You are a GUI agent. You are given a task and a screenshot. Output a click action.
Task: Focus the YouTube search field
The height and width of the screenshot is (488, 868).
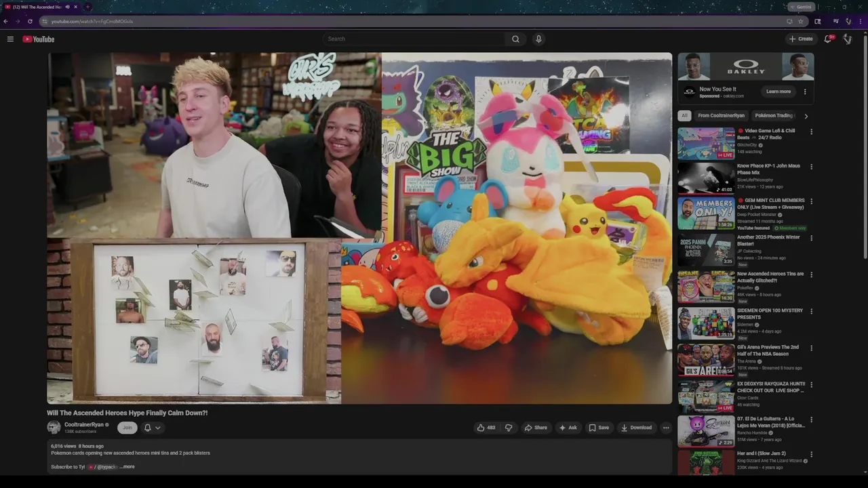click(x=414, y=39)
